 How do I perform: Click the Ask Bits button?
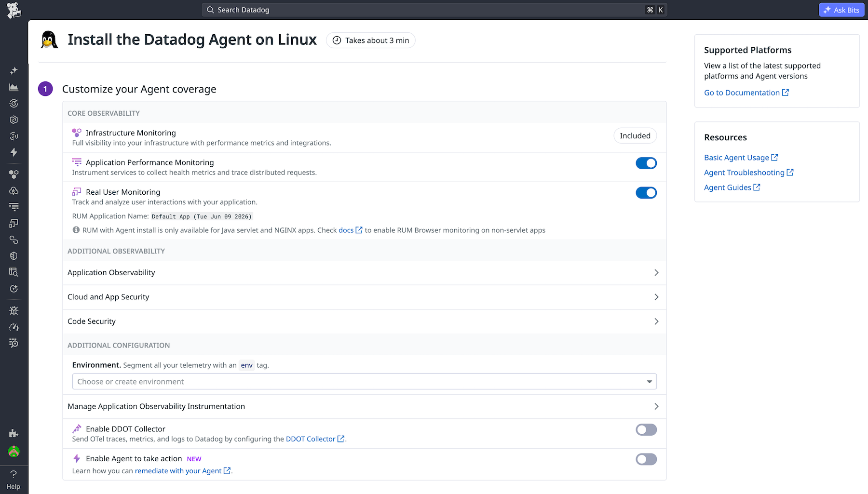(841, 10)
